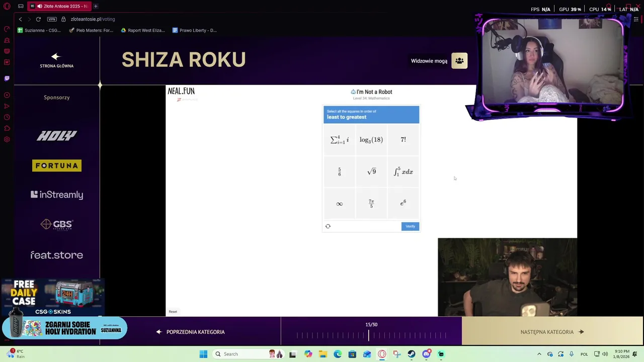Image resolution: width=644 pixels, height=362 pixels.
Task: Click the Opera logo menu button
Action: pos(7,6)
